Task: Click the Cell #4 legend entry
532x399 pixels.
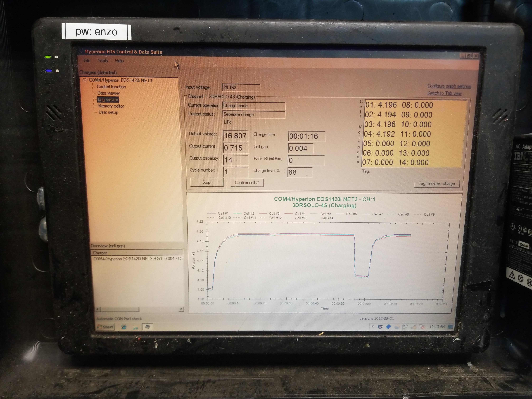Action: (295, 214)
